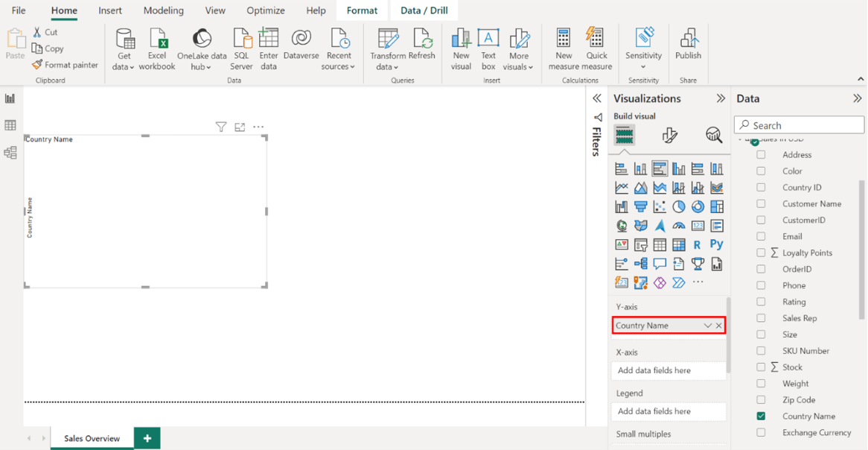Enable the Loyalty Points field checkbox

tap(761, 253)
